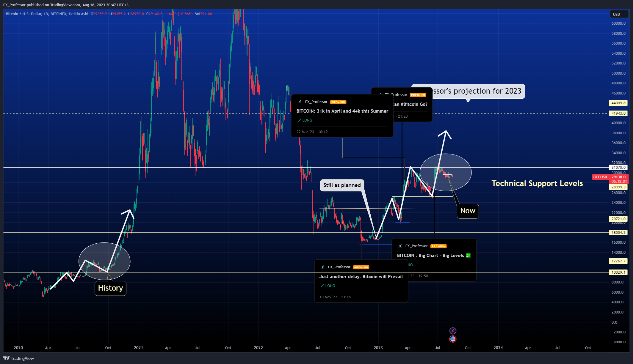
Task: Click the 0.0 price axis label
Action: (614, 322)
